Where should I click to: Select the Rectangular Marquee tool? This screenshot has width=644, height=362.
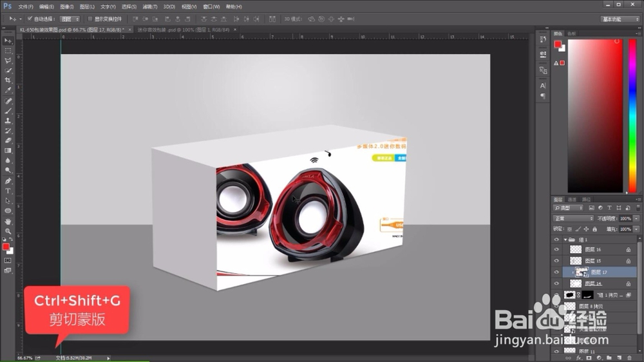point(8,50)
